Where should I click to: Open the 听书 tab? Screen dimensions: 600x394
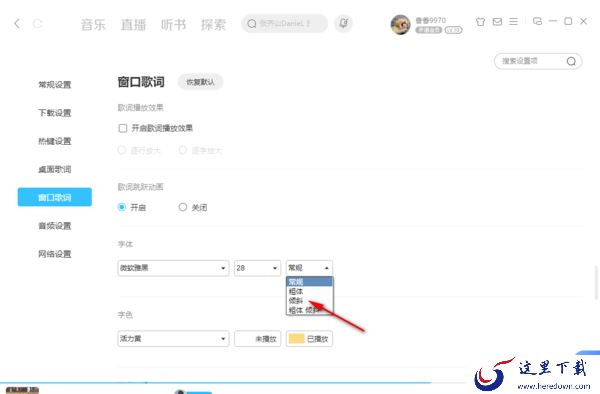click(x=173, y=25)
